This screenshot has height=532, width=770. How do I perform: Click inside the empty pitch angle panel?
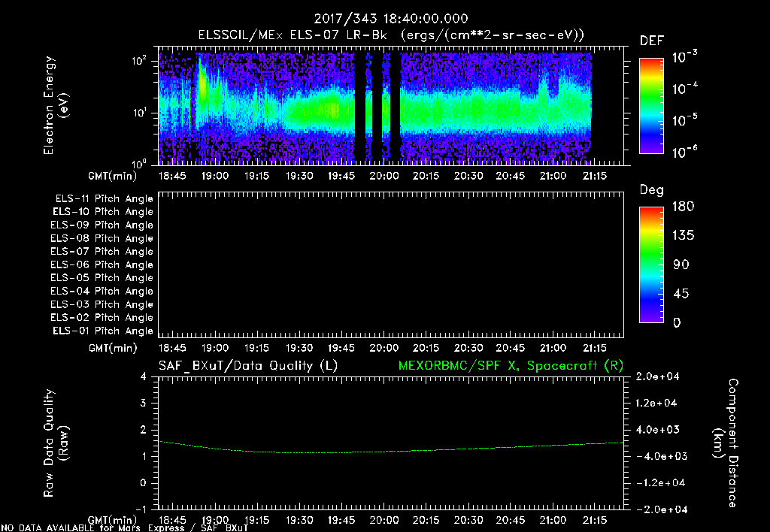(391, 264)
